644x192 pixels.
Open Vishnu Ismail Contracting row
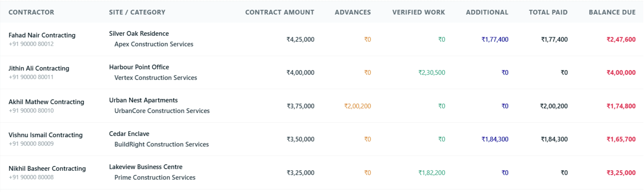[x=322, y=139]
